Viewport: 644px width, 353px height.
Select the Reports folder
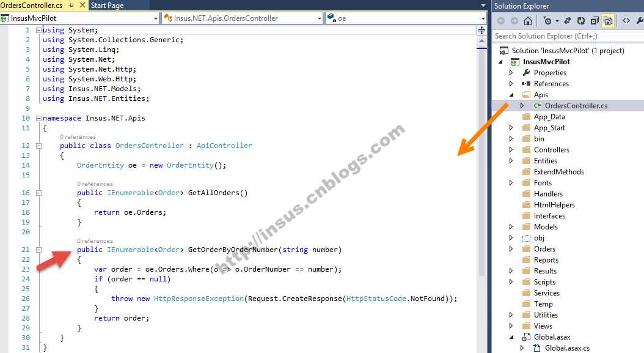[x=546, y=260]
